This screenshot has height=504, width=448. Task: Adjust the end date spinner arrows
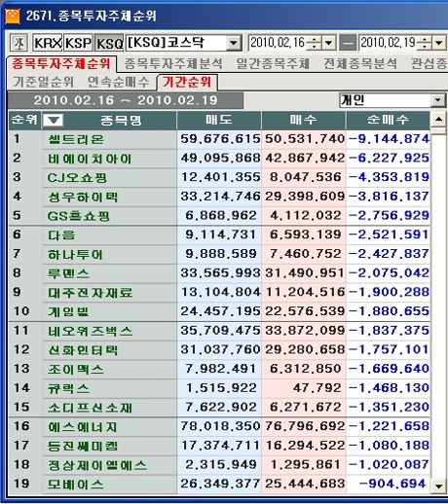(x=424, y=43)
